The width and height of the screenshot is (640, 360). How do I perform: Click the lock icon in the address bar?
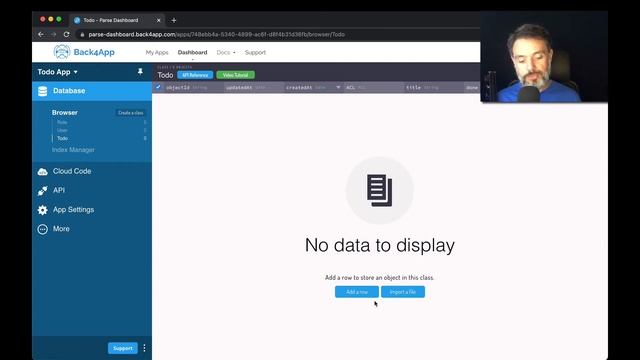pyautogui.click(x=82, y=35)
